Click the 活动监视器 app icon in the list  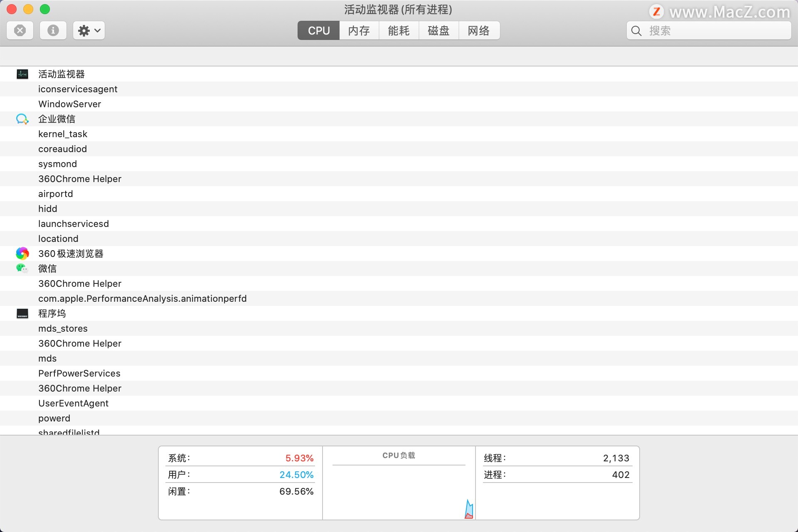[x=22, y=74]
